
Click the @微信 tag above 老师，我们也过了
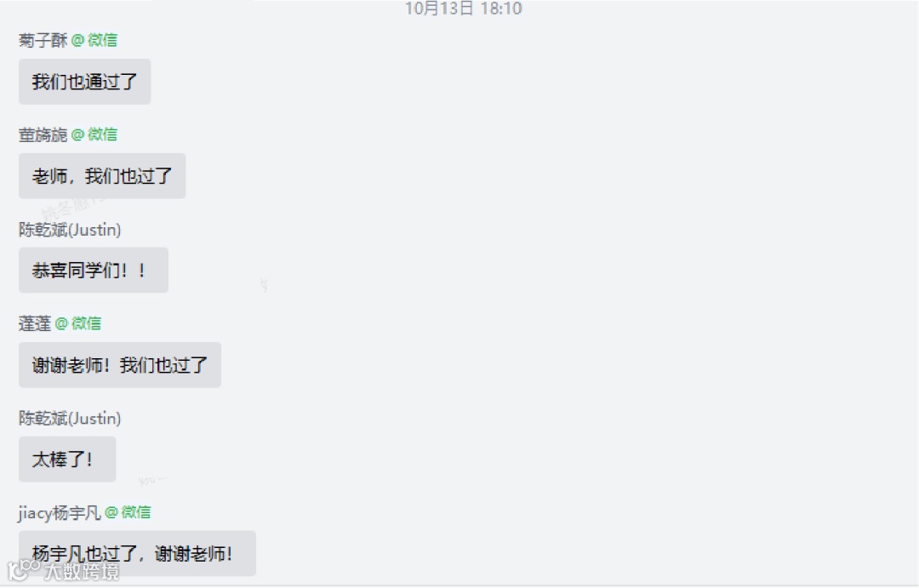[x=94, y=134]
